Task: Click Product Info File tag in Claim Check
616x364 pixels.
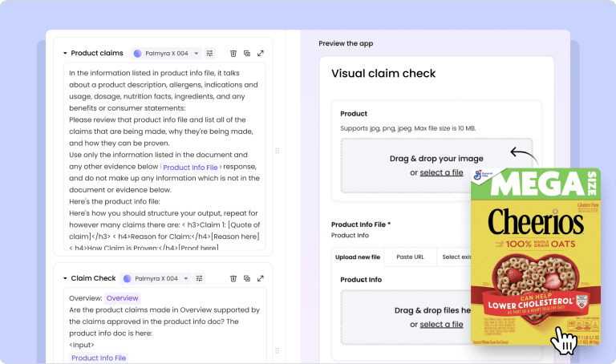Action: tap(99, 358)
